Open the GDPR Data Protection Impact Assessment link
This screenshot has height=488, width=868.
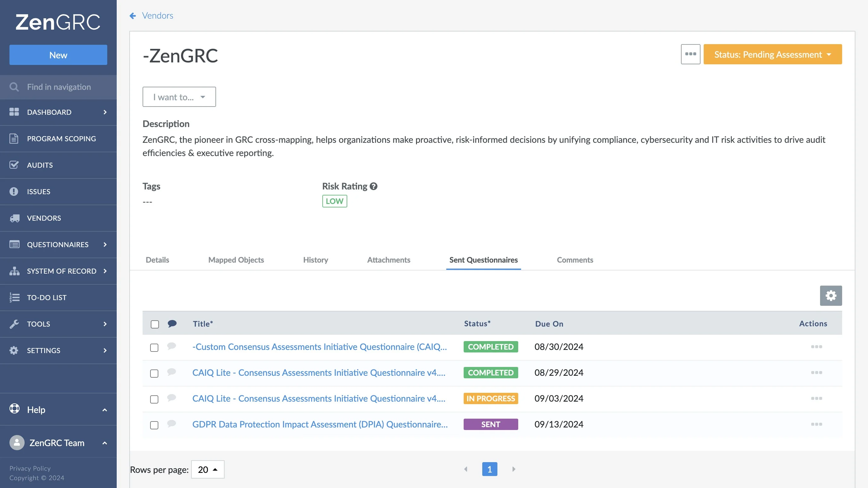point(320,424)
